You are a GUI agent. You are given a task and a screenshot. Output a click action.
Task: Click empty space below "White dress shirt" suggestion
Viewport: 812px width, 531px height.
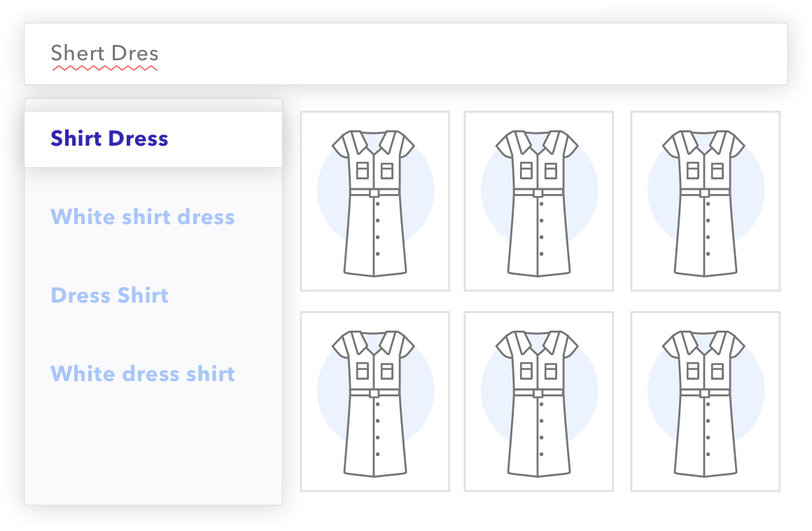click(153, 448)
